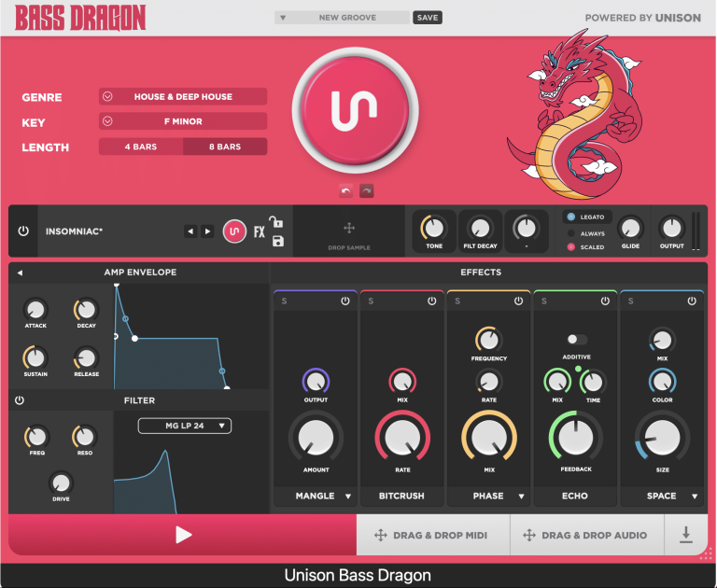Solo the Echo effect with S
This screenshot has width=717, height=588.
point(544,301)
